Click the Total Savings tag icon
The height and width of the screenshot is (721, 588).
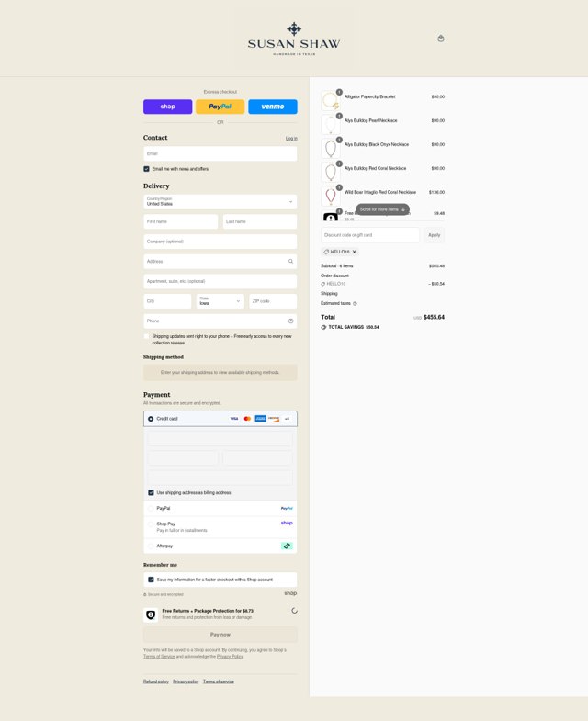click(x=323, y=327)
